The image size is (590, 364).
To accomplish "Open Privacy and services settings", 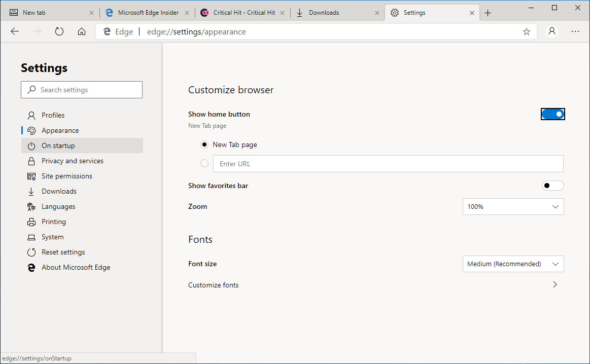I will point(73,161).
